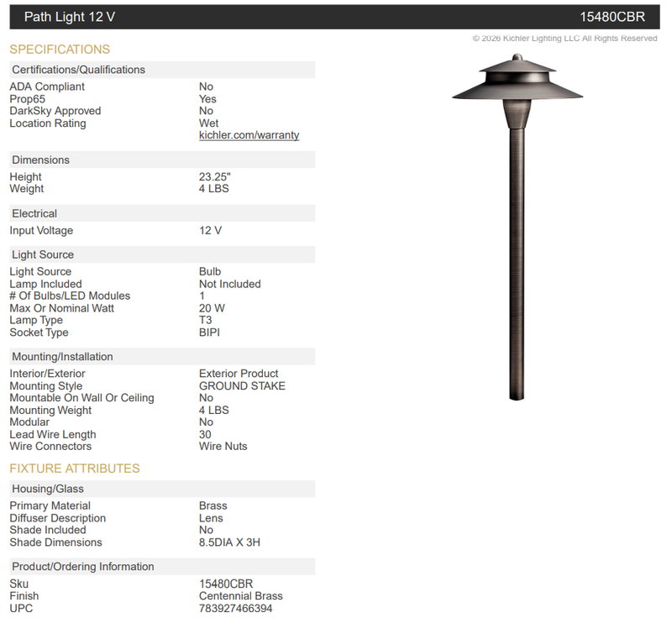Click the Input Voltage value 12 V
Viewport: 672px width, 618px height.
(210, 230)
